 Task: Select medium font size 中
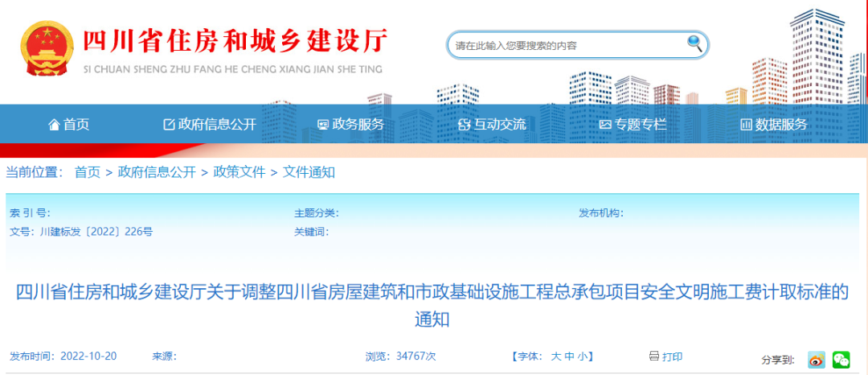point(569,356)
